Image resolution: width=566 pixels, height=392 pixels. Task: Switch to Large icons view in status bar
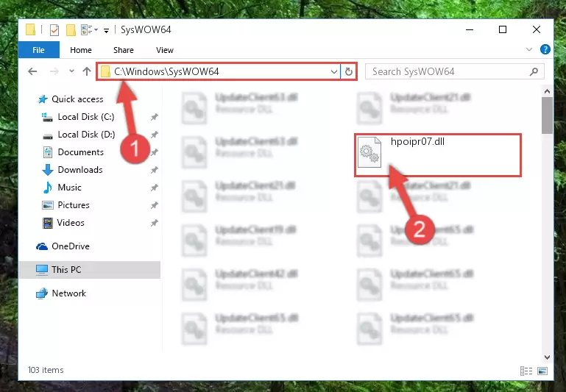(542, 371)
